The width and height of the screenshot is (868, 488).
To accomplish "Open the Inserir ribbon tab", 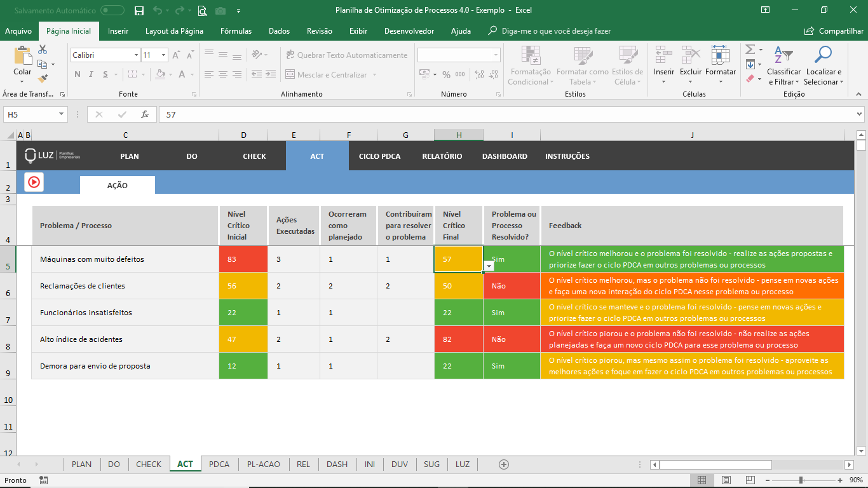I will pos(118,30).
